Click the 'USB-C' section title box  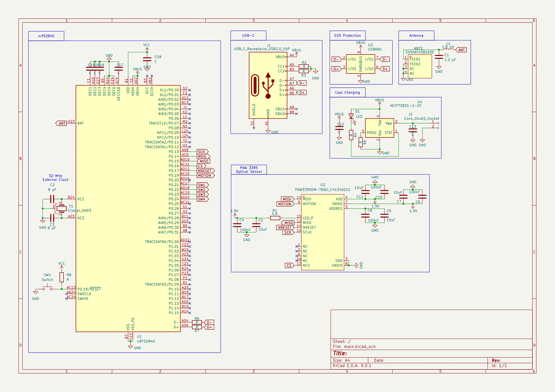tap(248, 36)
